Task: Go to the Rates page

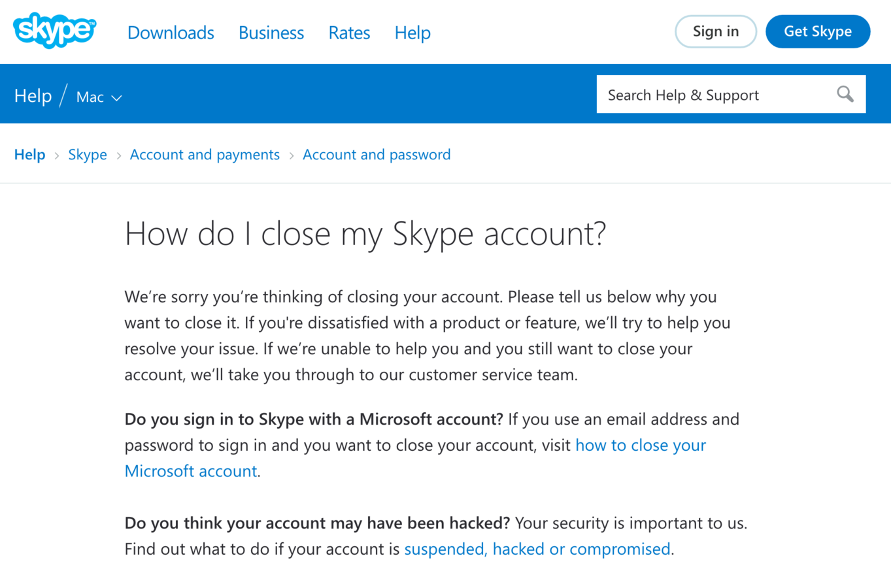Action: [x=349, y=33]
